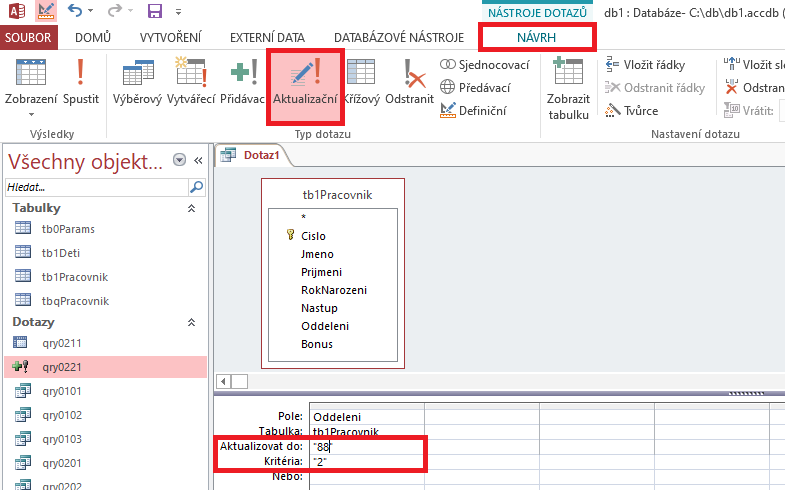
Task: Select the NÁVRH ribbon tab
Action: click(537, 38)
